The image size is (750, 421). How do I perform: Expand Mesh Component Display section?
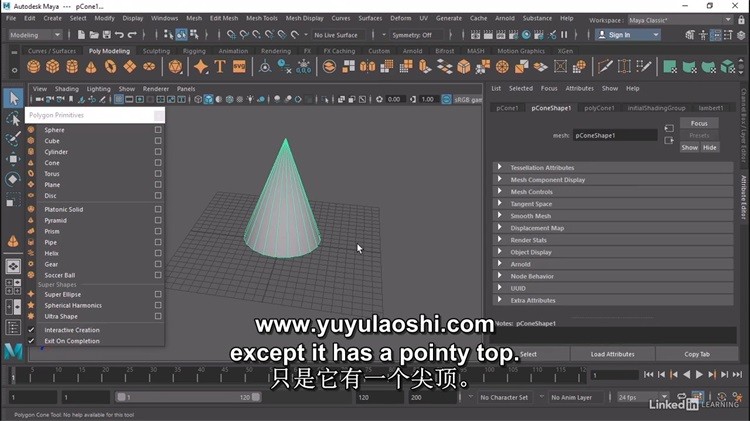point(499,179)
